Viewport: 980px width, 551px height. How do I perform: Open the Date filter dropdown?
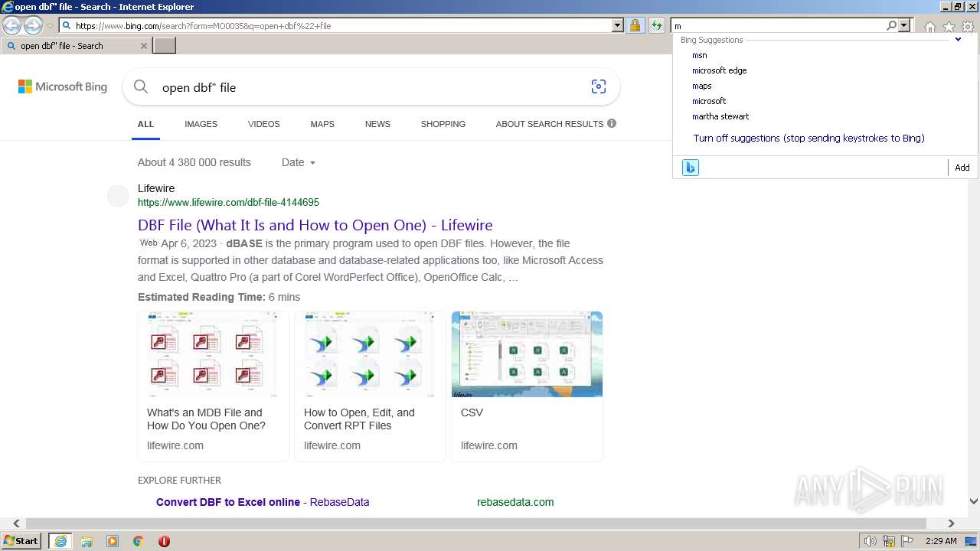[x=299, y=162]
